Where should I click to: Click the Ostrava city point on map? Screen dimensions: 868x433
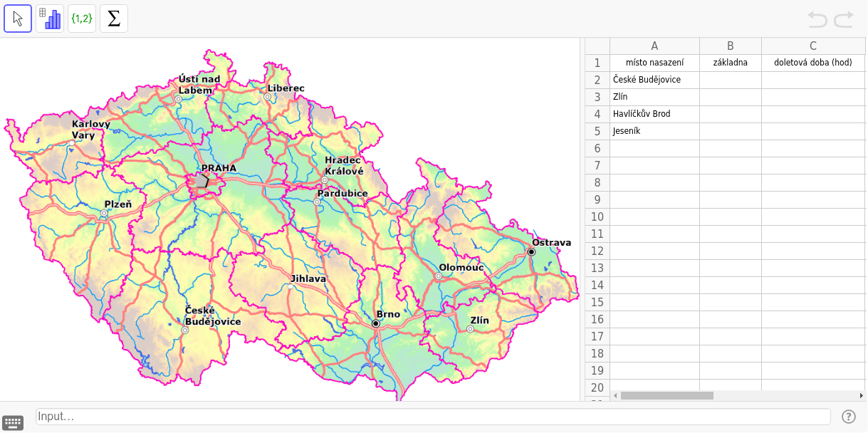(531, 251)
